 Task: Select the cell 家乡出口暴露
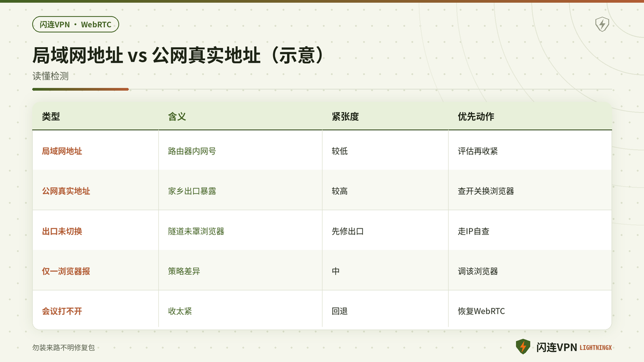click(x=192, y=191)
